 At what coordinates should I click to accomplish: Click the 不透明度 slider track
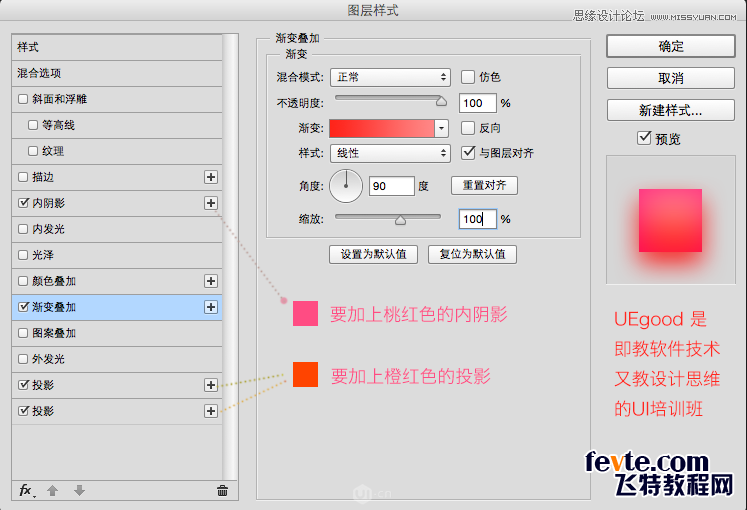pyautogui.click(x=388, y=99)
